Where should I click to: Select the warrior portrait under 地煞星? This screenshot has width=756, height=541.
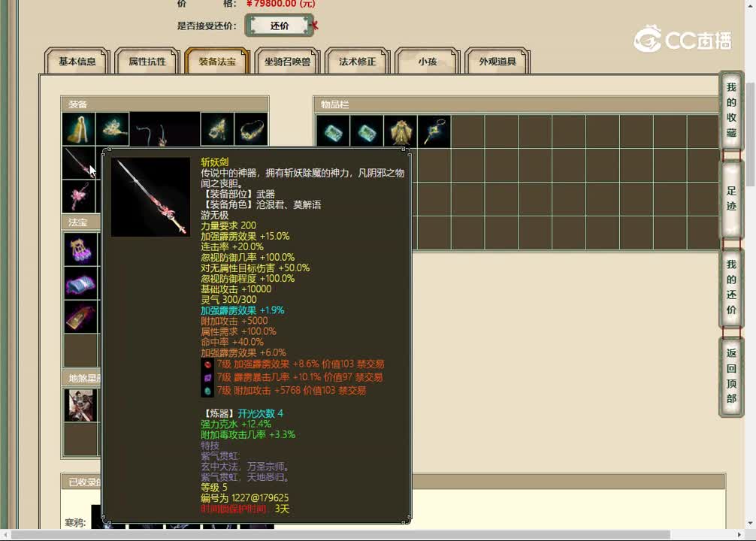coord(80,405)
